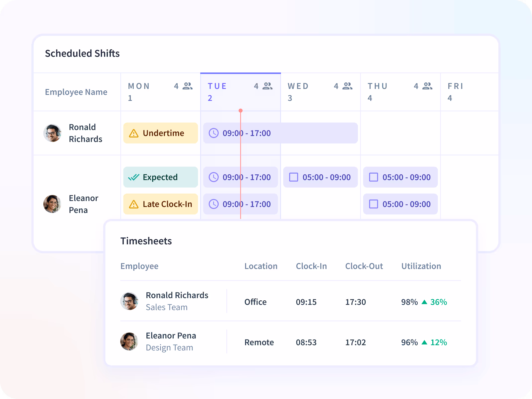Click Eleanor Pena's avatar in Scheduled Shifts
The width and height of the screenshot is (532, 399).
coord(52,204)
